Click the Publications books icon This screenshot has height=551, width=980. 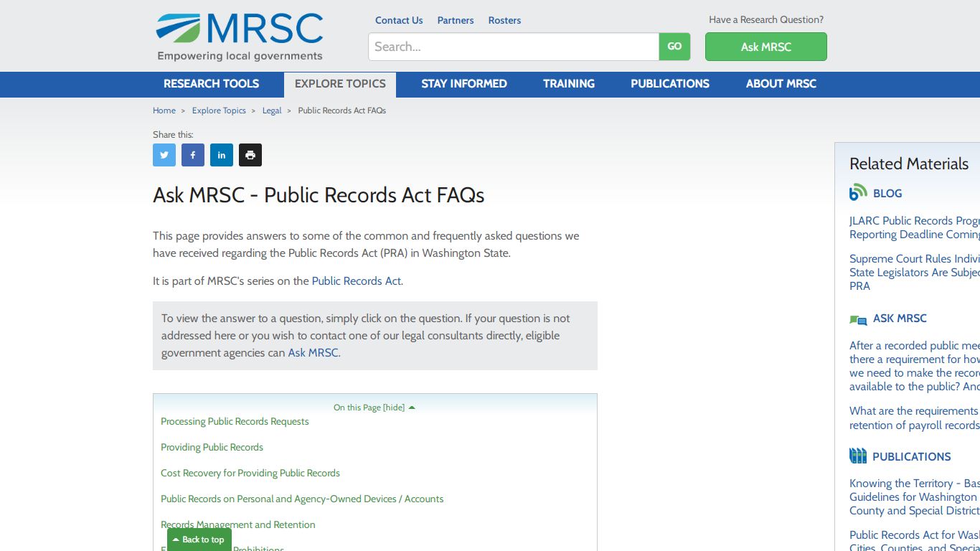click(858, 456)
